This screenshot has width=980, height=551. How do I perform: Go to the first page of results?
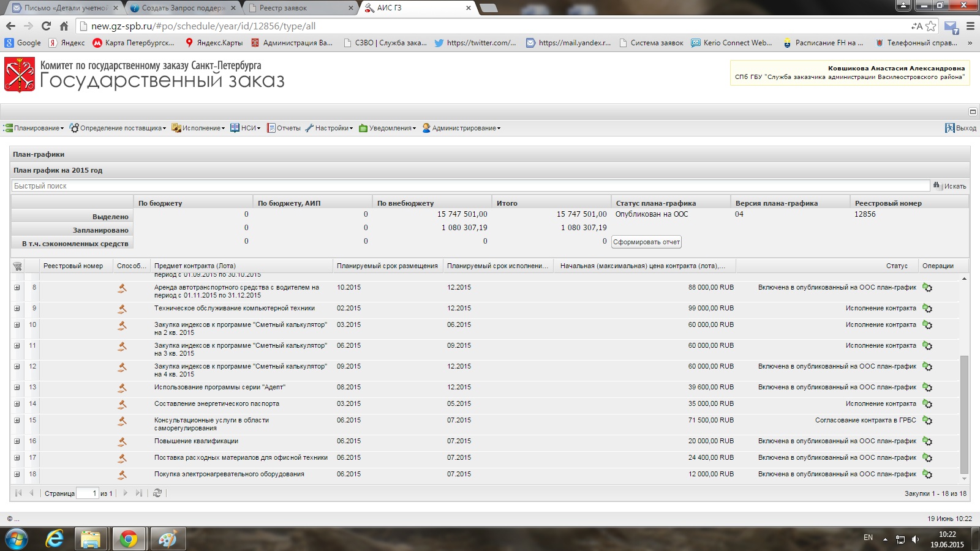[x=18, y=493]
